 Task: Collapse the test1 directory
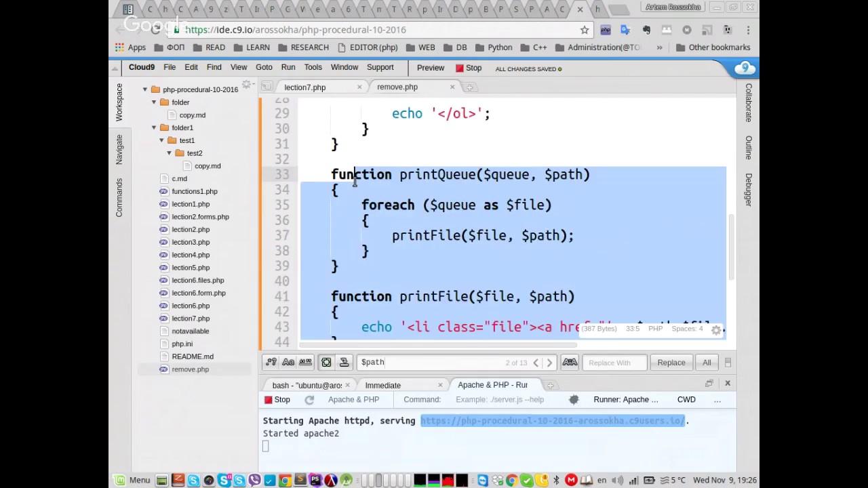click(x=161, y=140)
